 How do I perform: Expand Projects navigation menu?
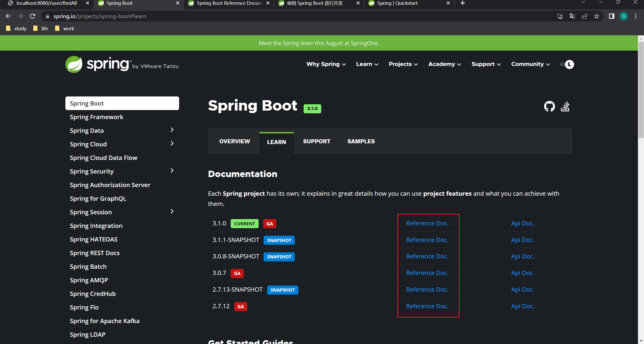pos(403,64)
